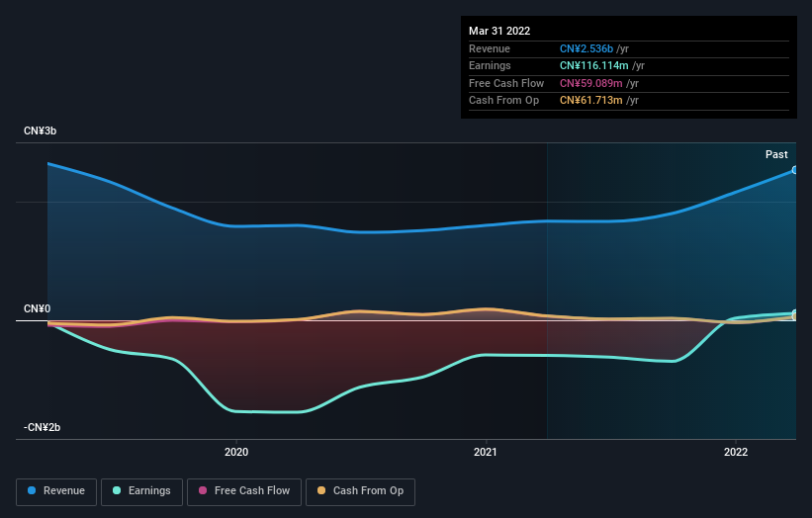812x518 pixels.
Task: Click the orange Cash From Op dot
Action: pos(321,491)
